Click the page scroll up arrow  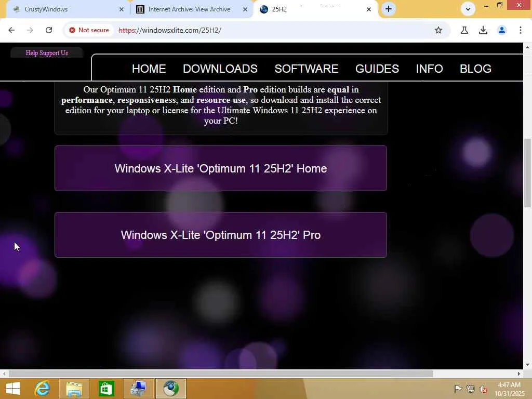(527, 47)
